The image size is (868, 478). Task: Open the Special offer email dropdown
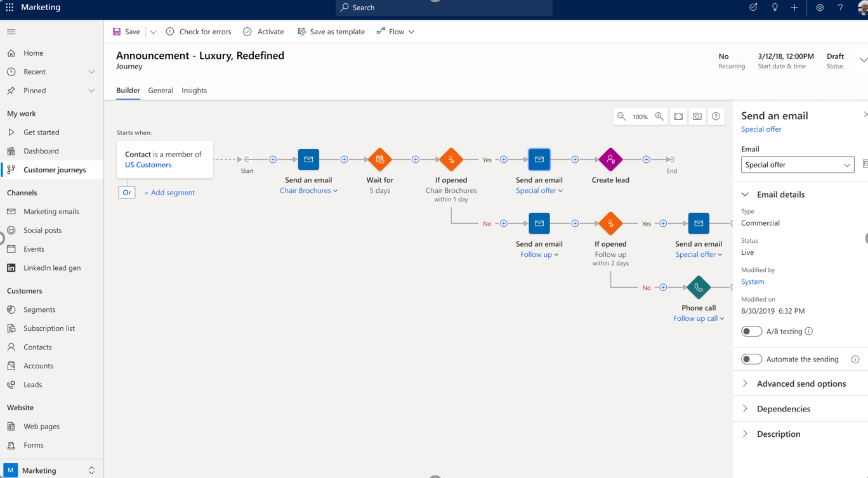pos(797,165)
